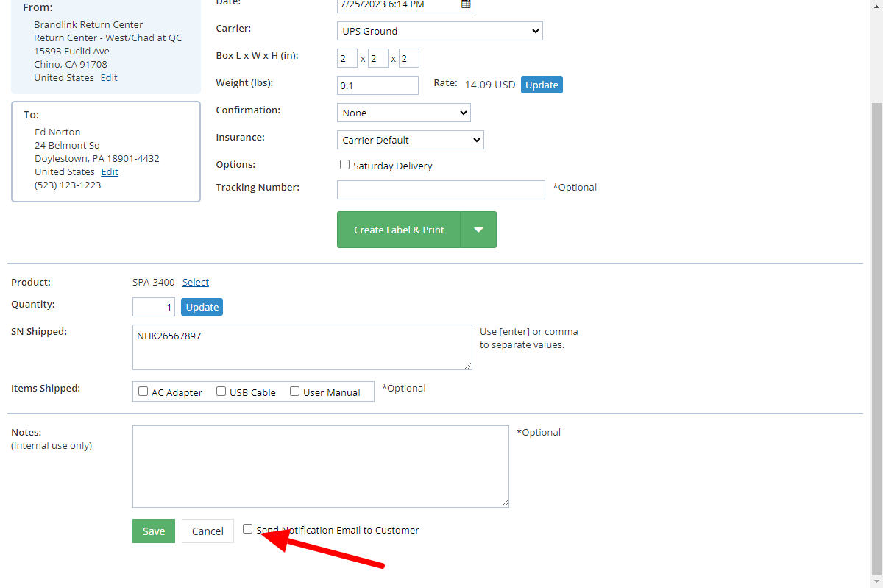The width and height of the screenshot is (883, 588).
Task: Open the date picker calendar icon
Action: (x=466, y=4)
